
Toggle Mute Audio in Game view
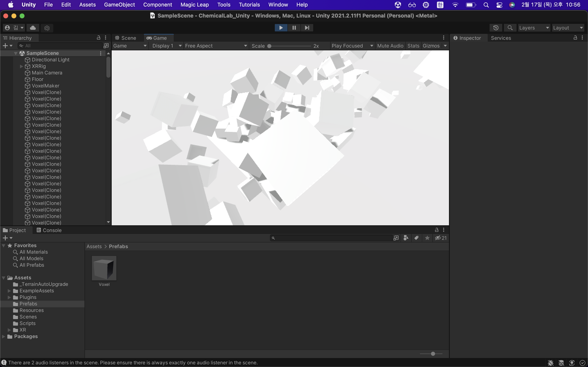coord(390,46)
